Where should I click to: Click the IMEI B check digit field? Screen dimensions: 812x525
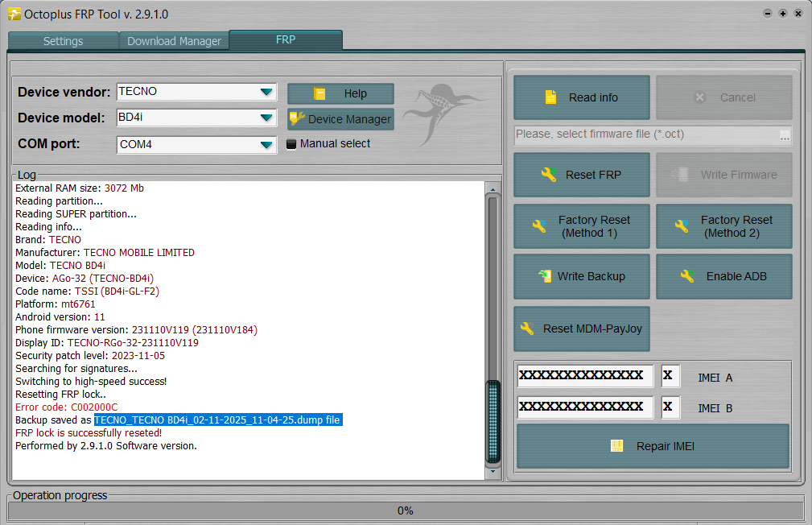coord(670,407)
